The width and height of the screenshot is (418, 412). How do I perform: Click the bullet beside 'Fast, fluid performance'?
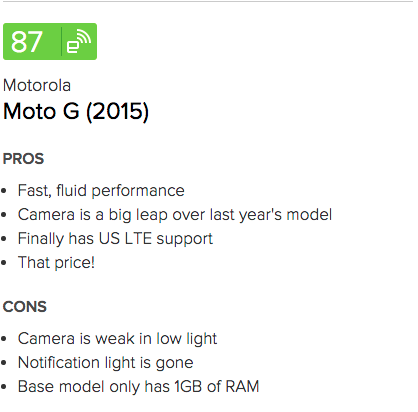pos(4,191)
